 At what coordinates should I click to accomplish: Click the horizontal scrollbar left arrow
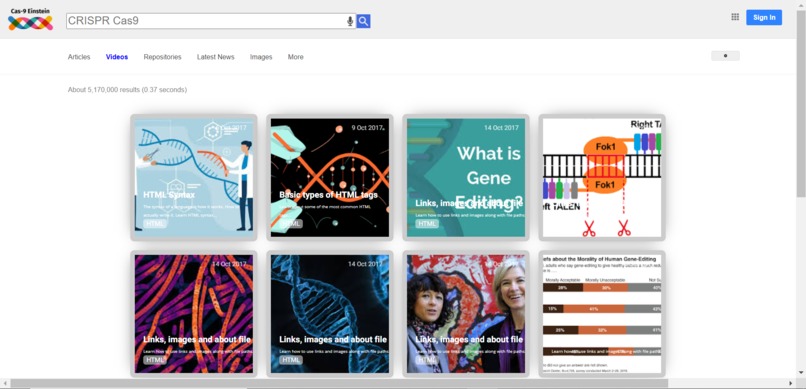(x=5, y=383)
